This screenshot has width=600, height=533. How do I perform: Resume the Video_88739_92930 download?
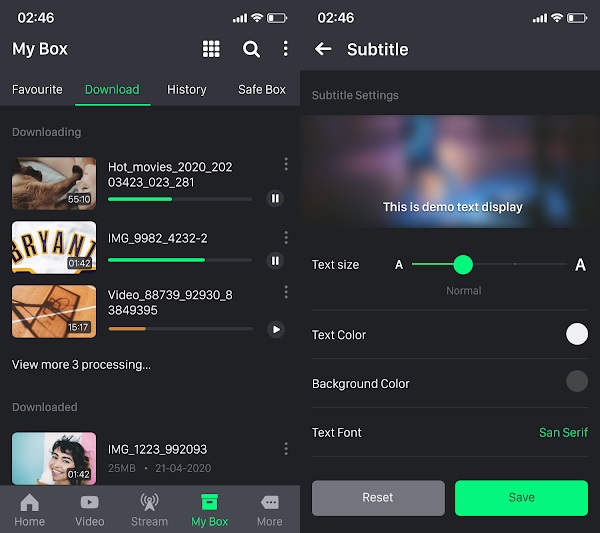[276, 329]
